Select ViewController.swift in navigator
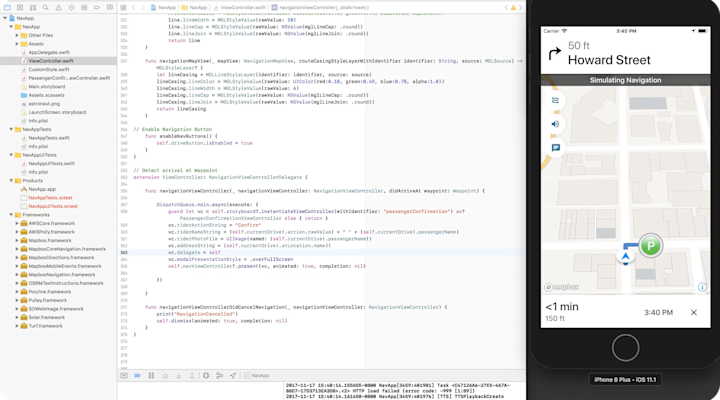This screenshot has width=720, height=400. [51, 61]
